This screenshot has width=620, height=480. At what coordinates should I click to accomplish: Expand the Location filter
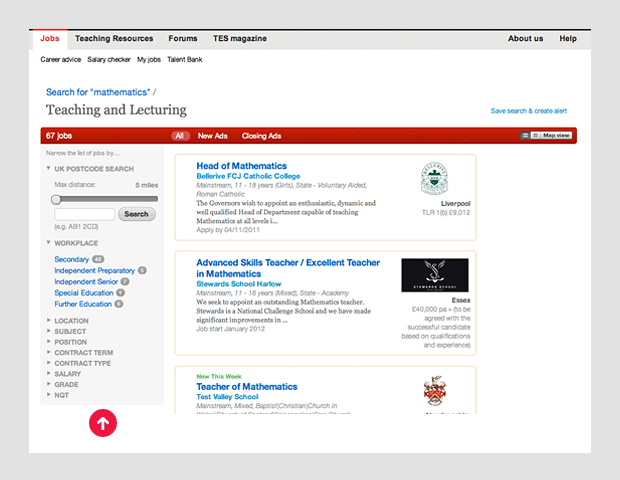click(70, 321)
